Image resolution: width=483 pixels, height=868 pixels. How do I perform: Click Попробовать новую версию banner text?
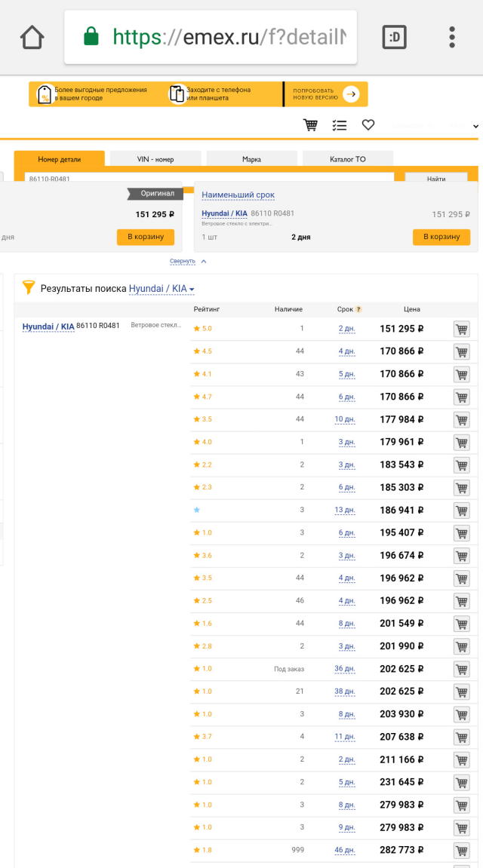(x=315, y=94)
